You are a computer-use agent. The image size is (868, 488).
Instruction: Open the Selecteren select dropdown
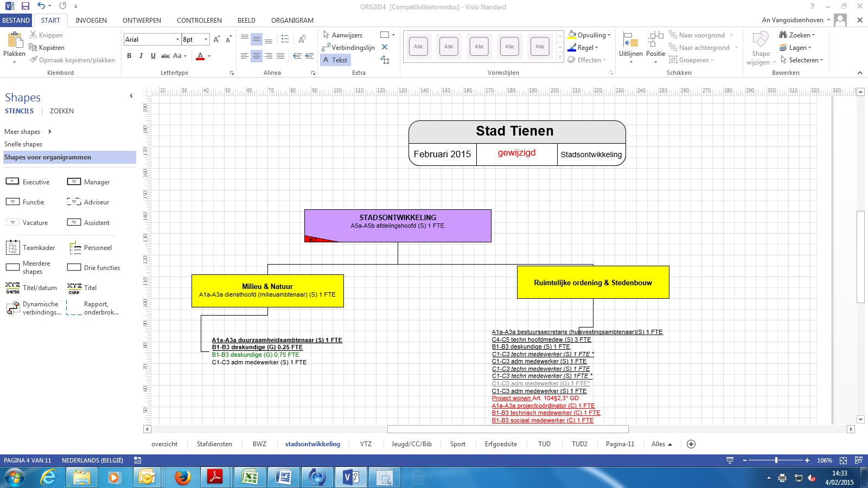(801, 60)
